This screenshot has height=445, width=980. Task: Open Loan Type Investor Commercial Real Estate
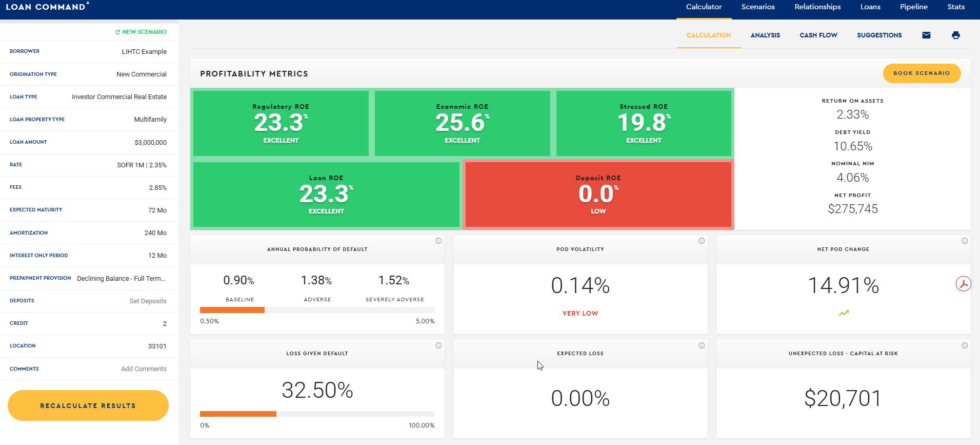point(89,96)
